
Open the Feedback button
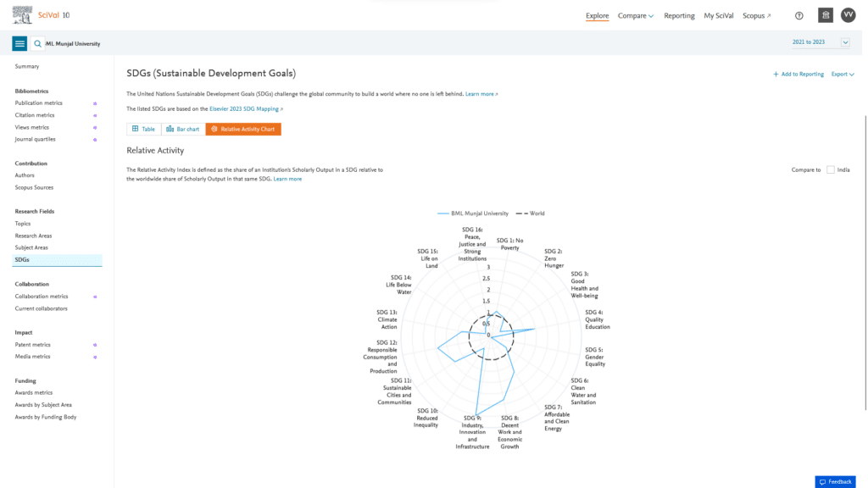click(835, 482)
